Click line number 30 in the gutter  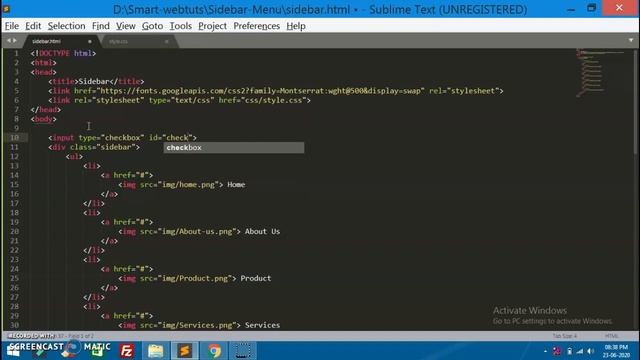pyautogui.click(x=15, y=325)
